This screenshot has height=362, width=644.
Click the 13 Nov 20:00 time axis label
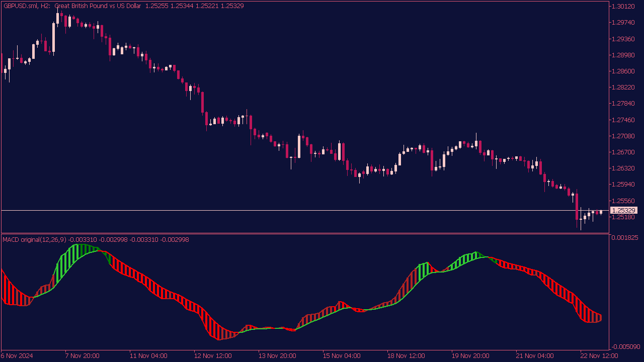pyautogui.click(x=277, y=355)
